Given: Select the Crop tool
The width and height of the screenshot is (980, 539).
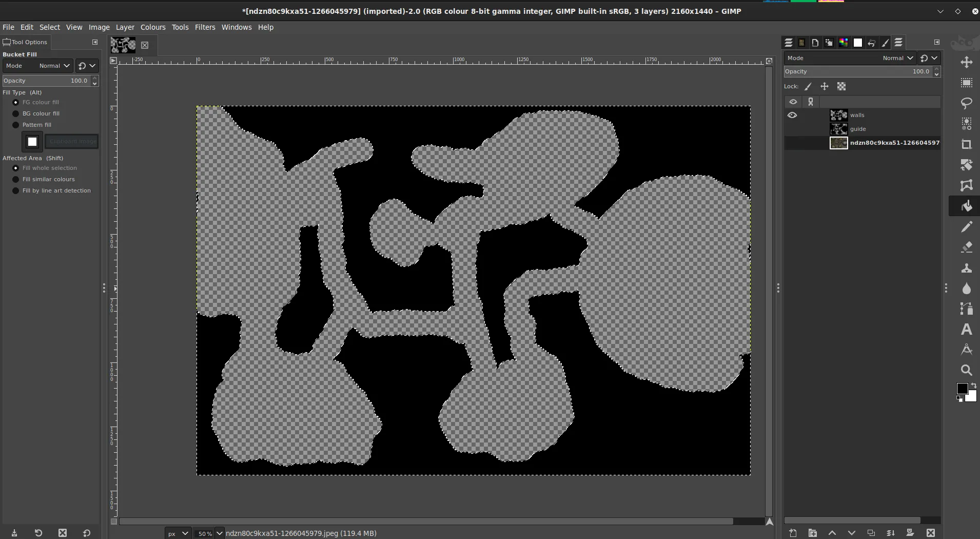Looking at the screenshot, I should (967, 144).
